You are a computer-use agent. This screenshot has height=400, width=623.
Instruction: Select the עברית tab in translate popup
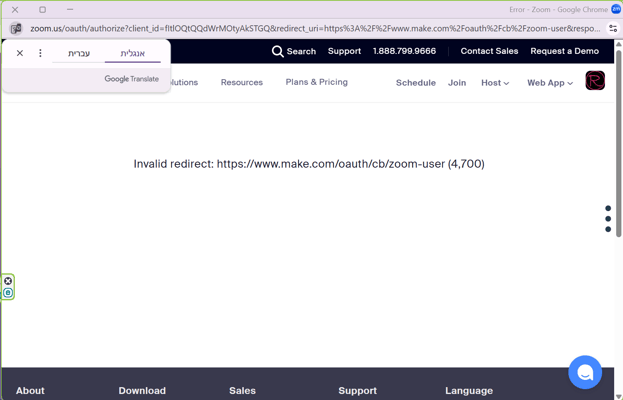point(79,53)
